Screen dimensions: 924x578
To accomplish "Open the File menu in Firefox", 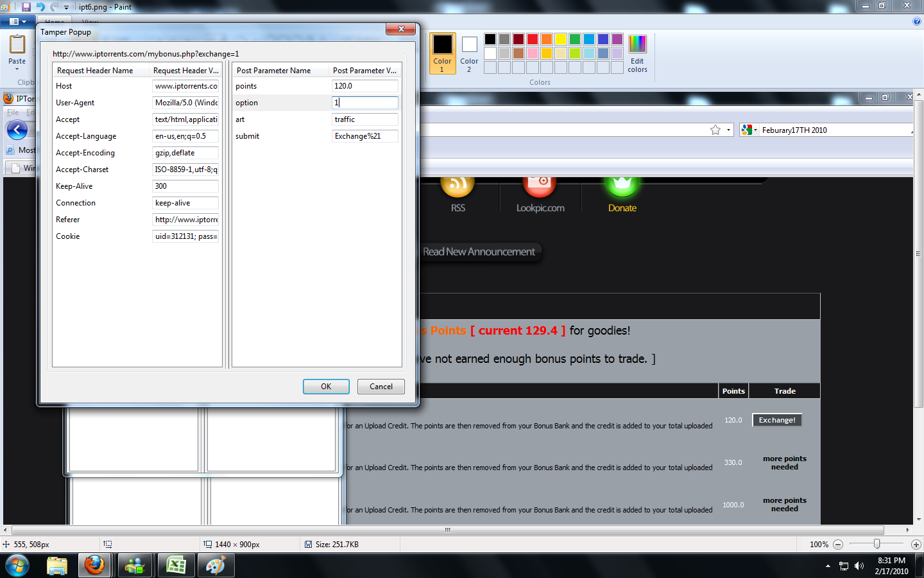I will pos(12,112).
